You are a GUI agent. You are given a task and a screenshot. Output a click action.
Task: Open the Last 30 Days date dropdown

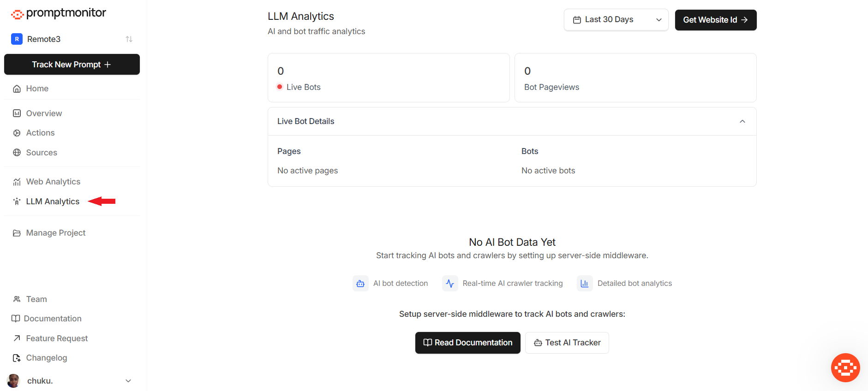(x=616, y=20)
